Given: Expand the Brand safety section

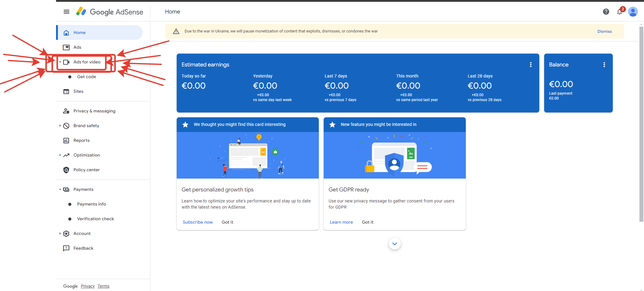Looking at the screenshot, I should click(x=60, y=126).
